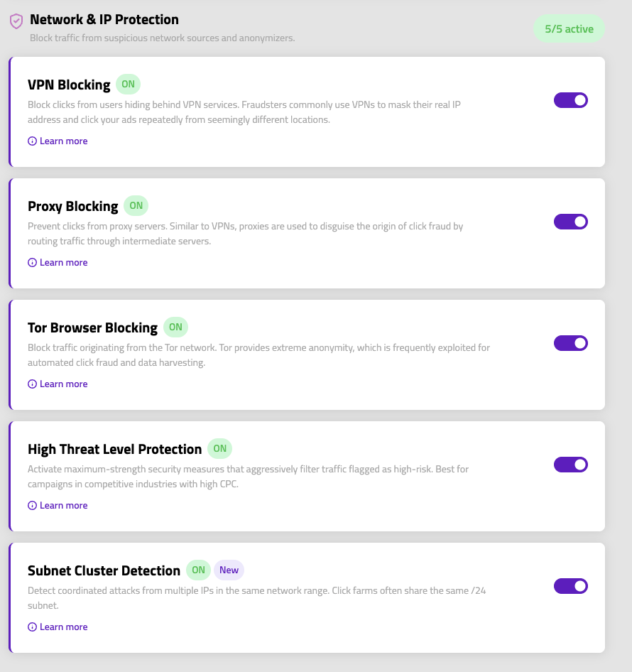Disable Subnet Cluster Detection
The height and width of the screenshot is (672, 632).
click(570, 586)
